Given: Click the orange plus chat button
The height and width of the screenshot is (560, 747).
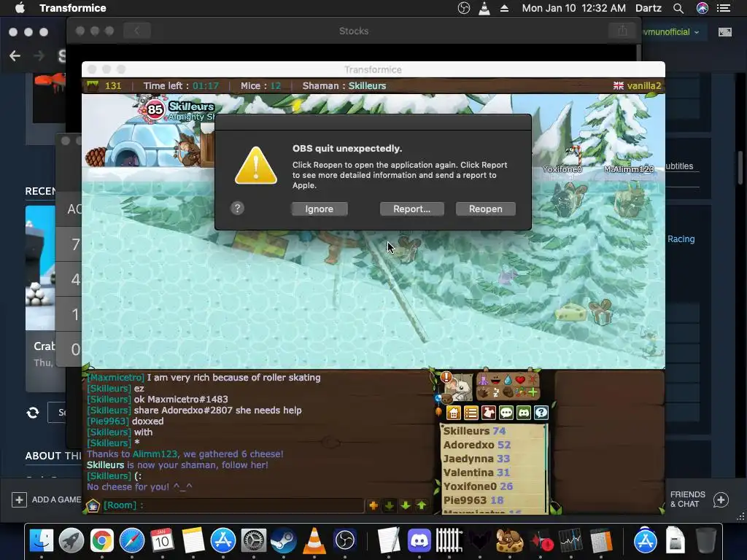Looking at the screenshot, I should [x=373, y=505].
